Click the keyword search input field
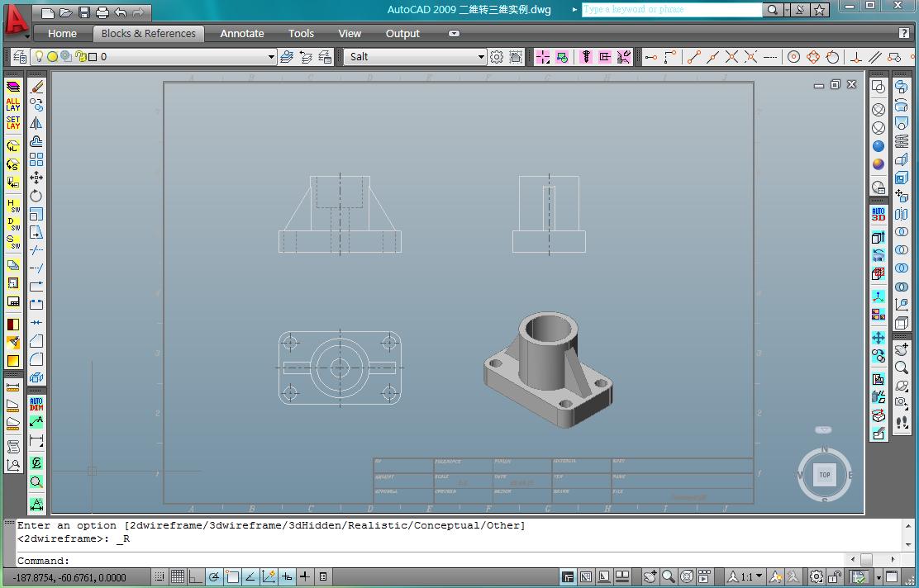Screen dimensions: 919x588 [671, 10]
